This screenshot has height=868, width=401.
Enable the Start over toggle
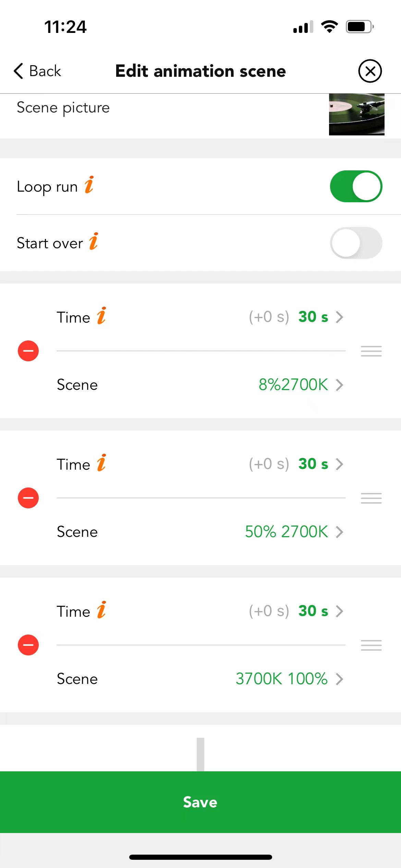[x=356, y=243]
